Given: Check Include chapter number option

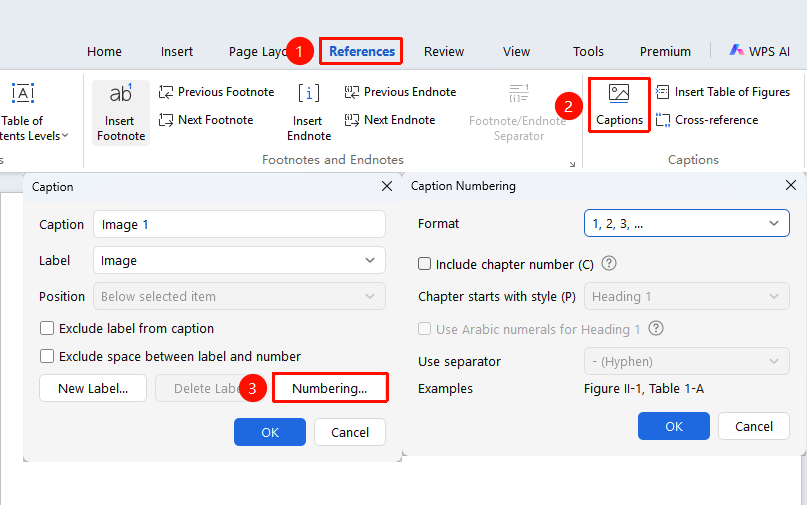Looking at the screenshot, I should [424, 264].
